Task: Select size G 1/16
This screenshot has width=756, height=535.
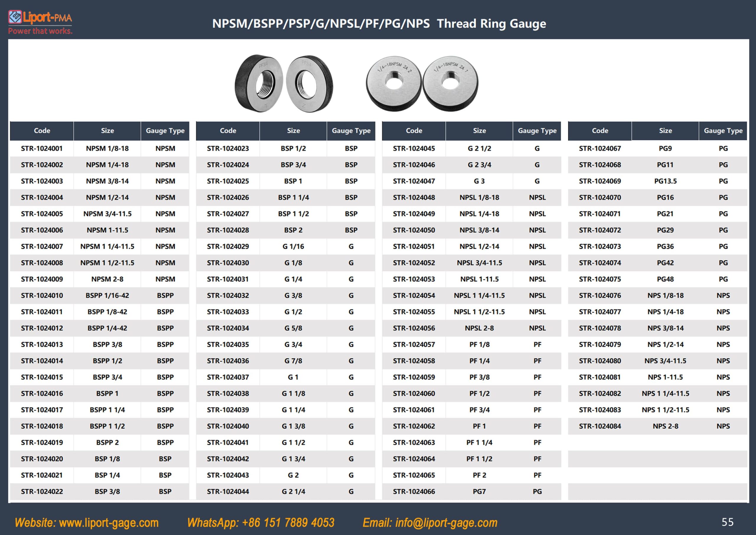Action: click(x=293, y=247)
